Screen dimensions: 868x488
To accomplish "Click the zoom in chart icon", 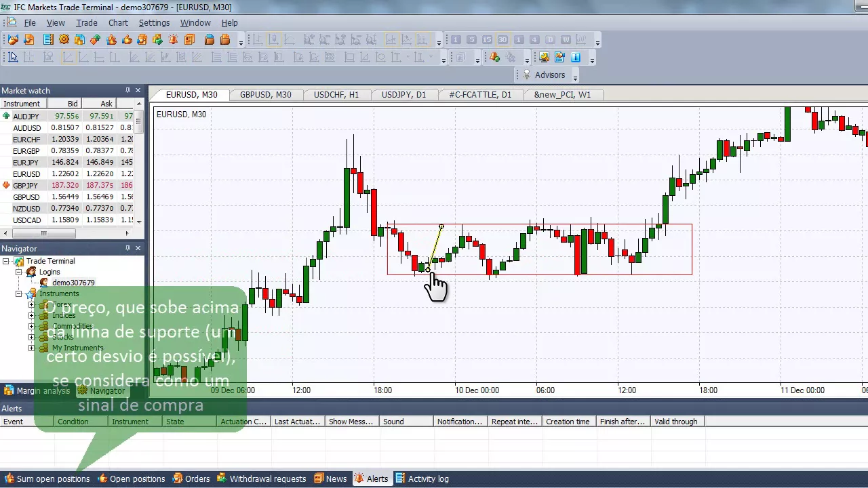I will [309, 40].
